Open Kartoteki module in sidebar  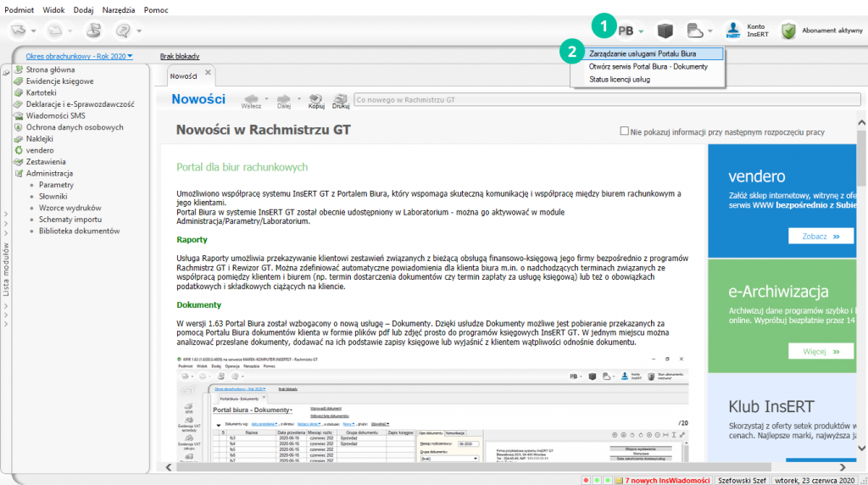click(x=41, y=93)
